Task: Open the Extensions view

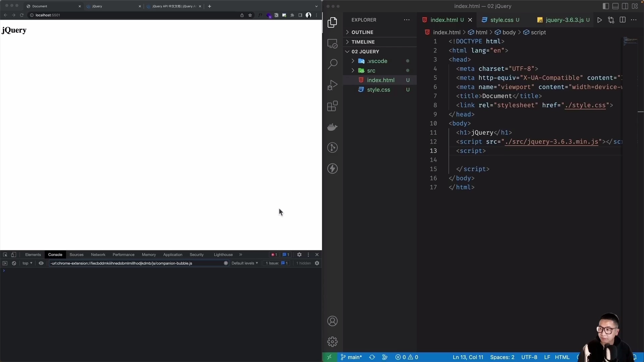Action: point(332,106)
